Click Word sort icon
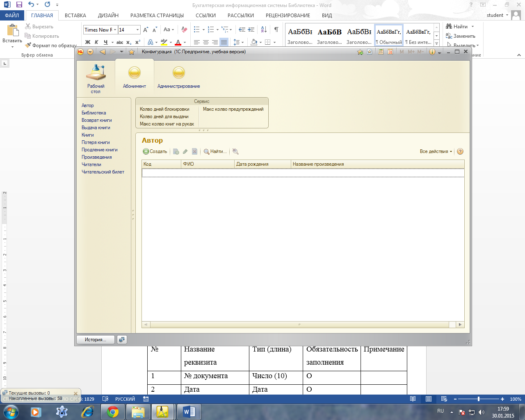525x420 pixels. click(264, 30)
